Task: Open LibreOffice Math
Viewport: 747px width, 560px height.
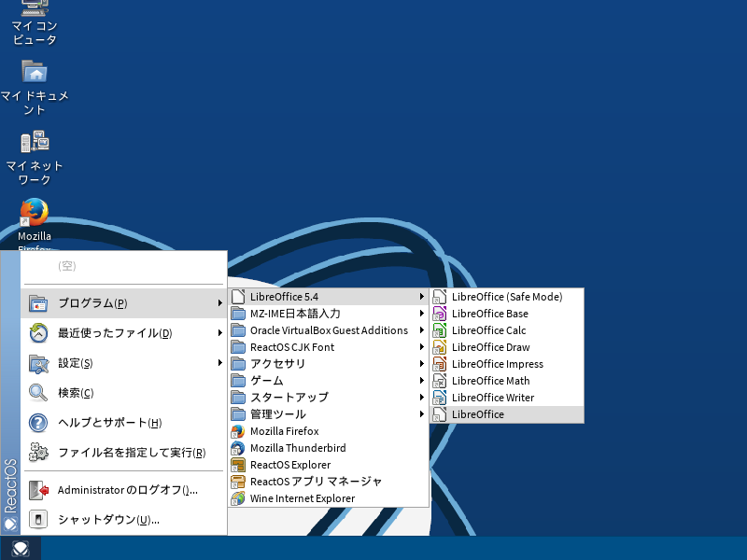Action: pyautogui.click(x=490, y=381)
